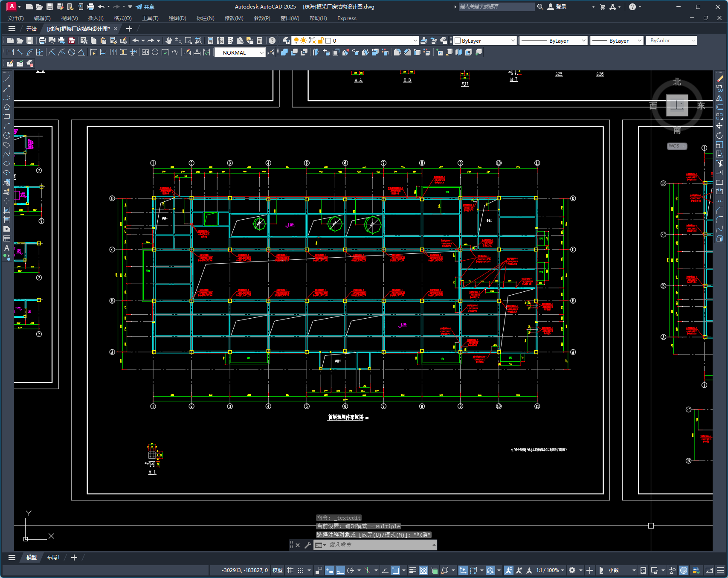Open the Express menu
The height and width of the screenshot is (578, 728).
click(x=347, y=18)
